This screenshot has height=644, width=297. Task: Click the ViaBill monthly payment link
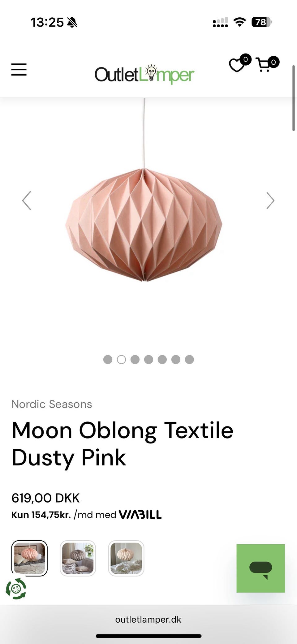(x=86, y=515)
